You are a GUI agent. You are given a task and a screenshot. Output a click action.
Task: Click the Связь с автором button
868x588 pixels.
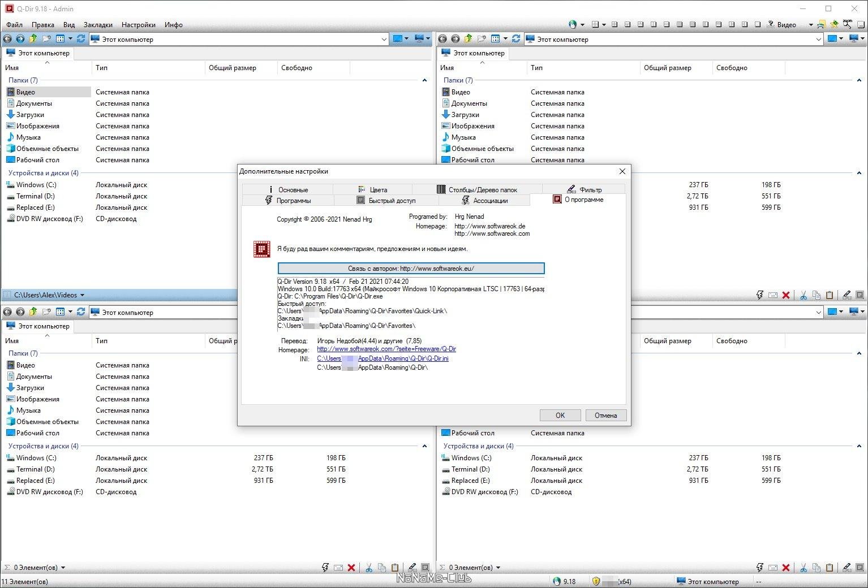(411, 269)
